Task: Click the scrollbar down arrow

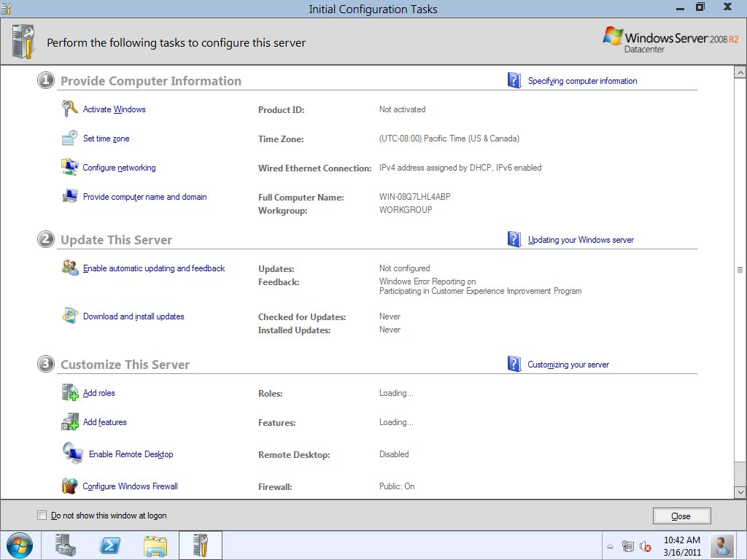Action: click(740, 492)
